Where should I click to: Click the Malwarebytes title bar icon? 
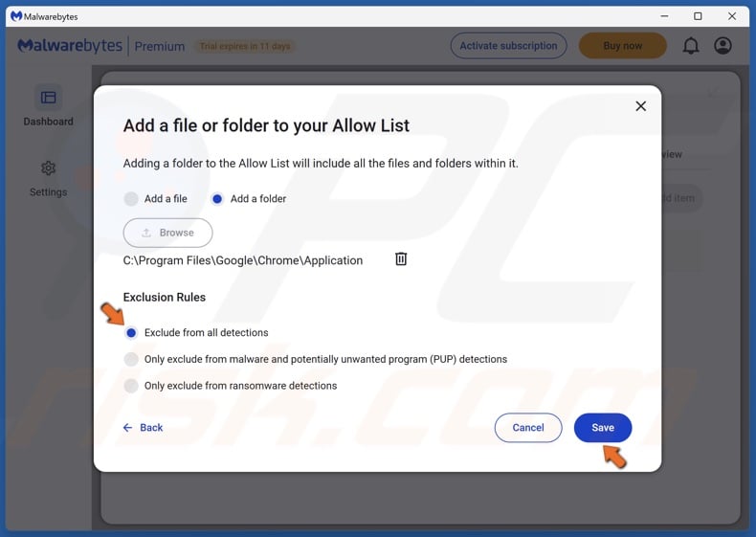coord(16,16)
